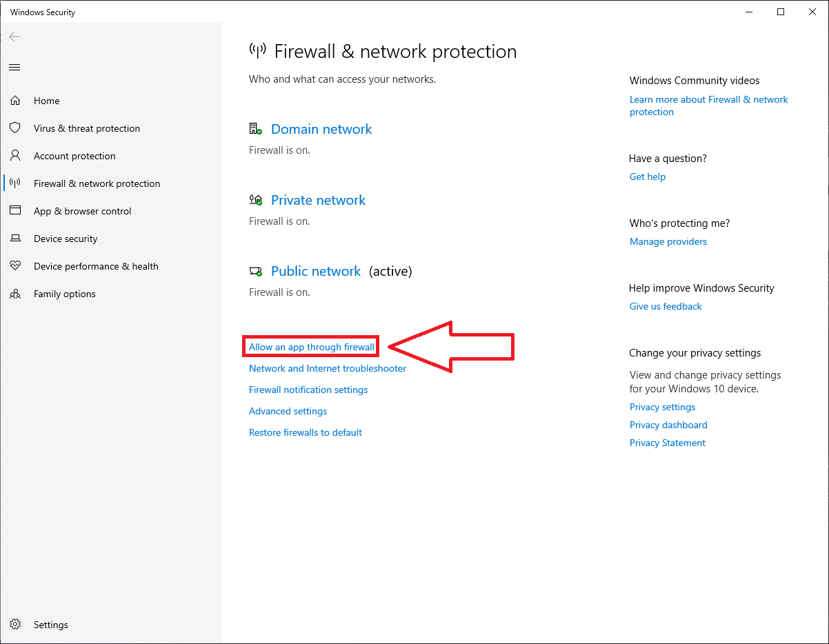
Task: Click the Device security laptop icon
Action: pyautogui.click(x=15, y=239)
